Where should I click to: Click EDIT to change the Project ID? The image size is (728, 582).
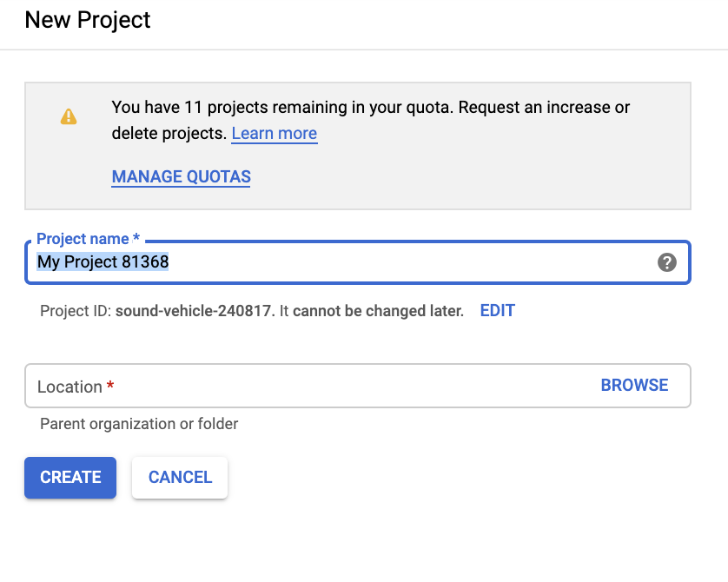497,311
